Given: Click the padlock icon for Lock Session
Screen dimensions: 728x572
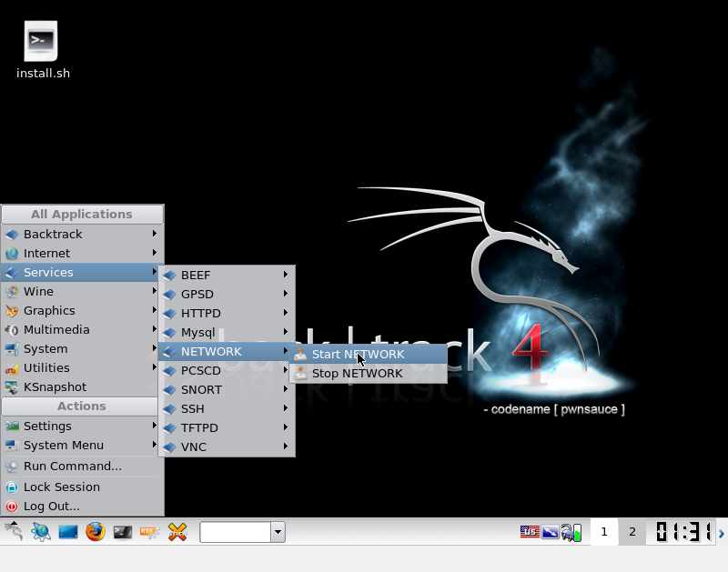Looking at the screenshot, I should coord(12,487).
